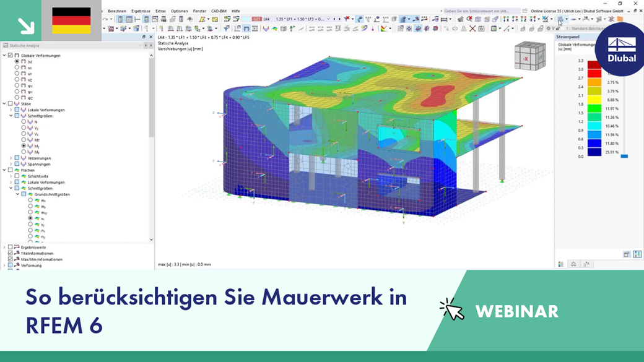Open the Extras menu

pyautogui.click(x=160, y=11)
